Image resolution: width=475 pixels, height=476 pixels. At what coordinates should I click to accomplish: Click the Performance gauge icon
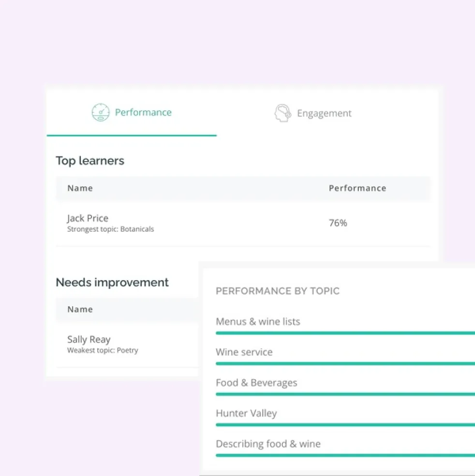point(101,112)
